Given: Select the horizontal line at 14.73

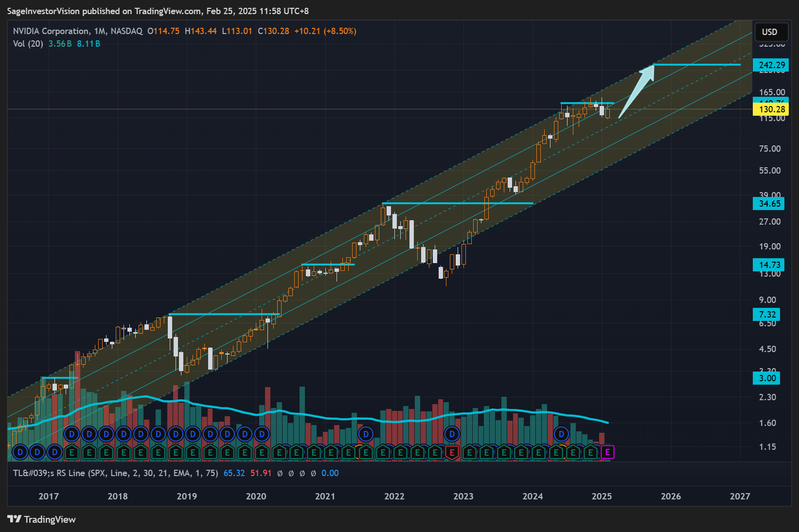Looking at the screenshot, I should click(x=328, y=265).
